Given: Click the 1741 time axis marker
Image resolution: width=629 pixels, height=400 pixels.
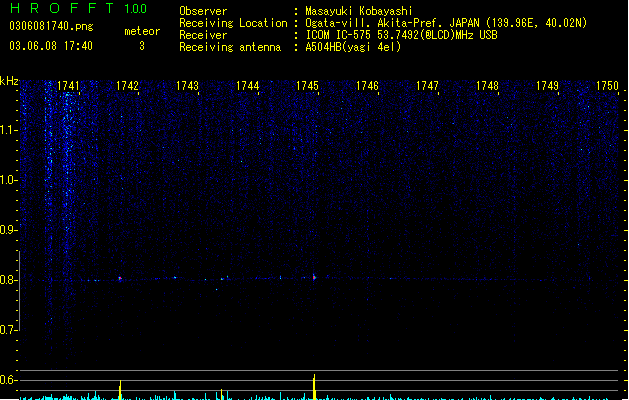Looking at the screenshot, I should [68, 85].
